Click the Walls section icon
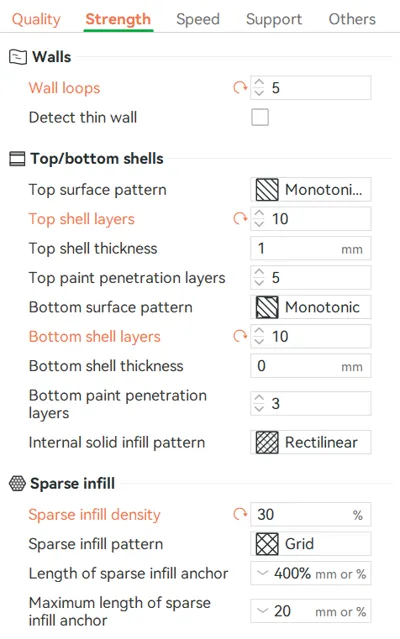 click(18, 57)
